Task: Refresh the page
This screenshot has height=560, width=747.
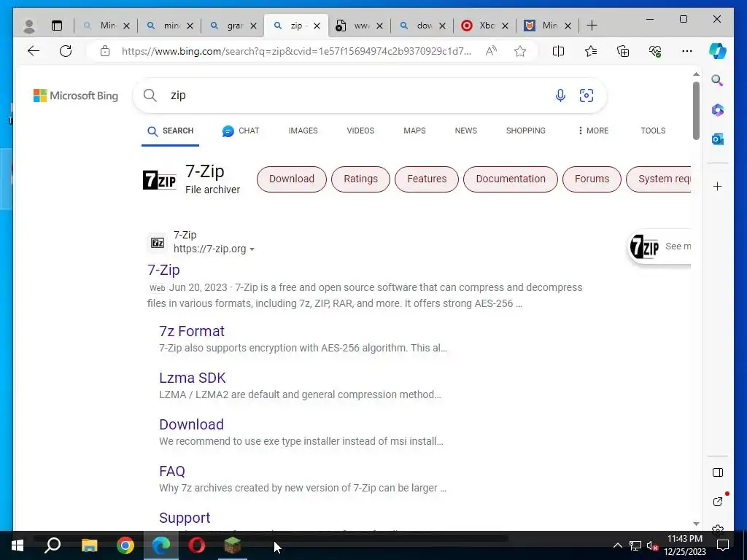Action: (66, 51)
